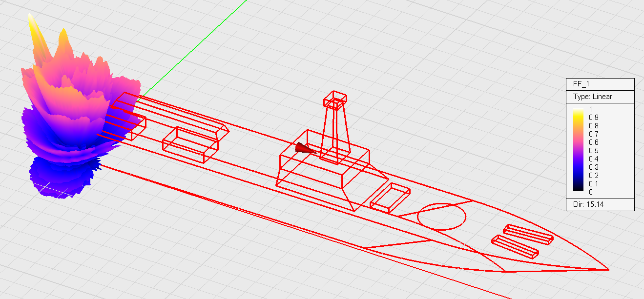Click the green axis line
644x299 pixels.
point(195,48)
